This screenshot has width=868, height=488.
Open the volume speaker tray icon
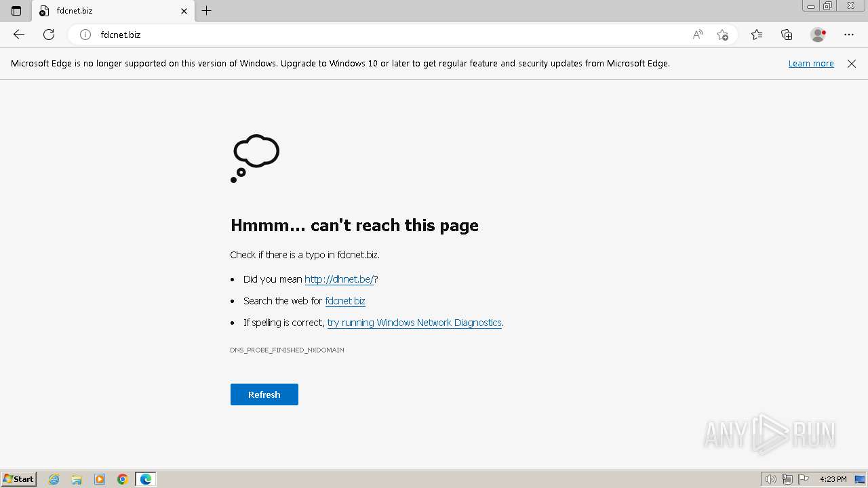(770, 479)
